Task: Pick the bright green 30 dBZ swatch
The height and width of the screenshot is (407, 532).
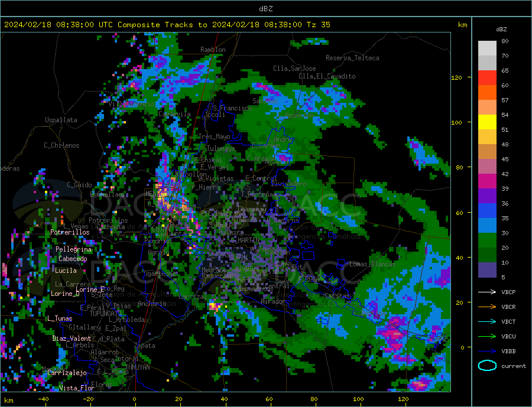Action: (x=487, y=240)
